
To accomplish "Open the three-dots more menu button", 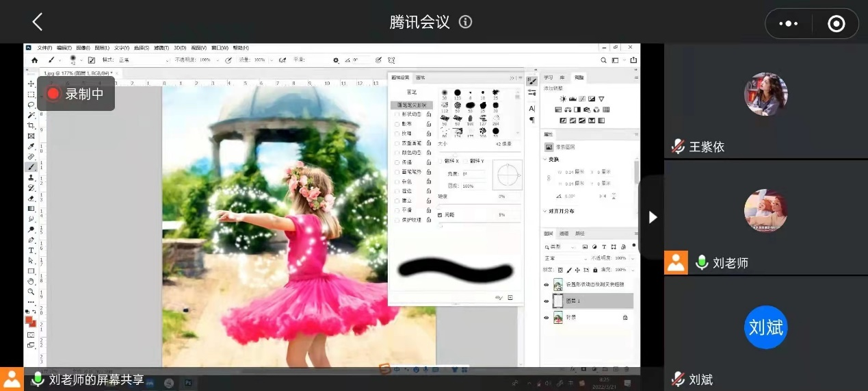I will (788, 23).
